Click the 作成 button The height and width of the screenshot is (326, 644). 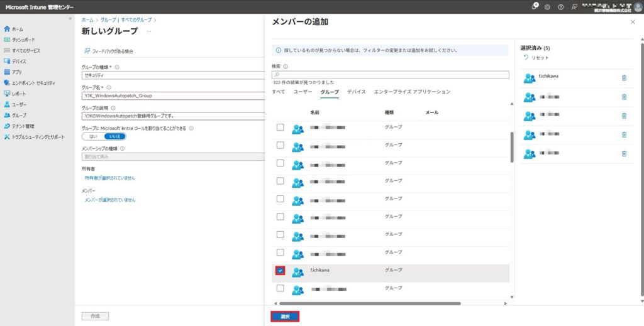[96, 316]
